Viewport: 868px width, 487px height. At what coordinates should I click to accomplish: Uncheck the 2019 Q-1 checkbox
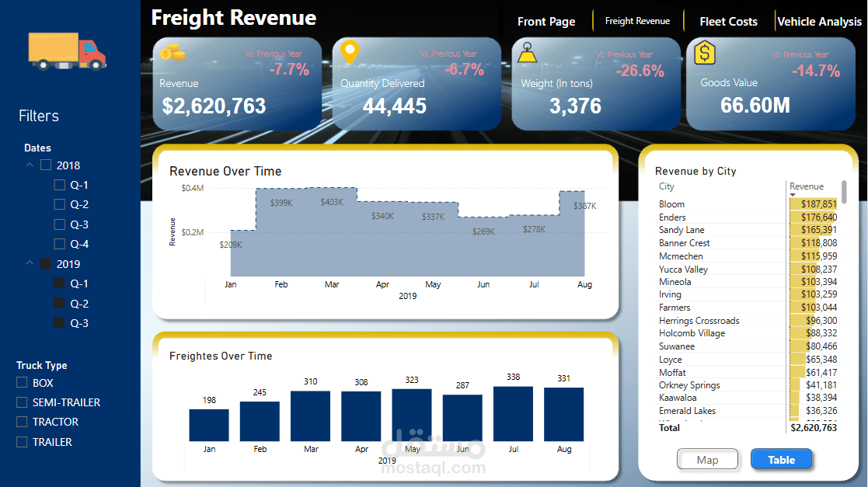pyautogui.click(x=59, y=284)
